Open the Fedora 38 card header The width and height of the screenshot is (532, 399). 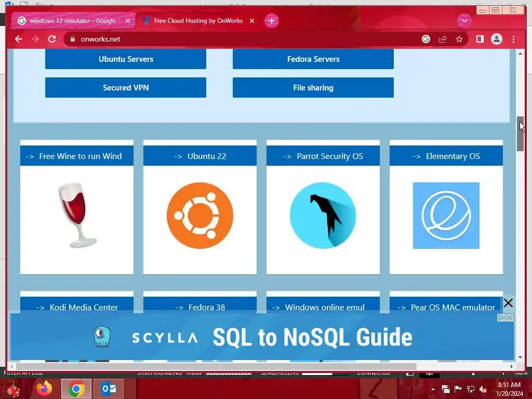click(x=200, y=305)
